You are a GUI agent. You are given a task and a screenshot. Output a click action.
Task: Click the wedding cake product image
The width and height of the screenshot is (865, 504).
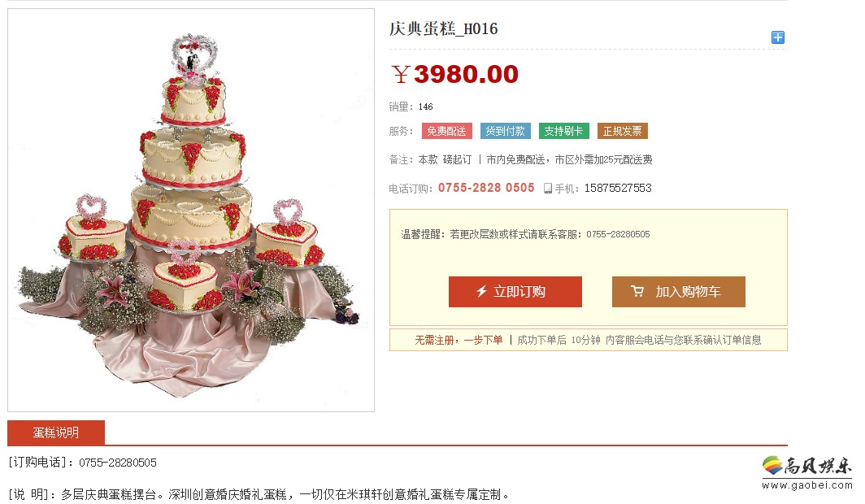tap(191, 210)
